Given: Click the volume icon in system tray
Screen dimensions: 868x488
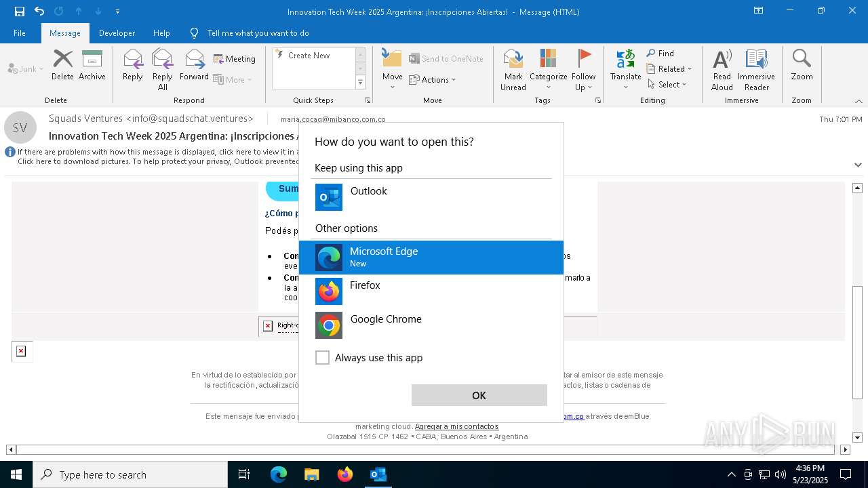Looking at the screenshot, I should click(781, 474).
